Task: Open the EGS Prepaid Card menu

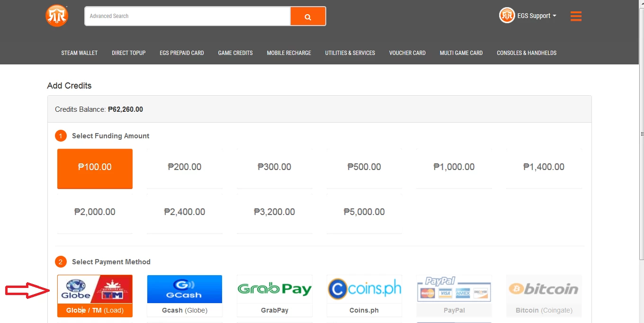Action: coord(182,53)
